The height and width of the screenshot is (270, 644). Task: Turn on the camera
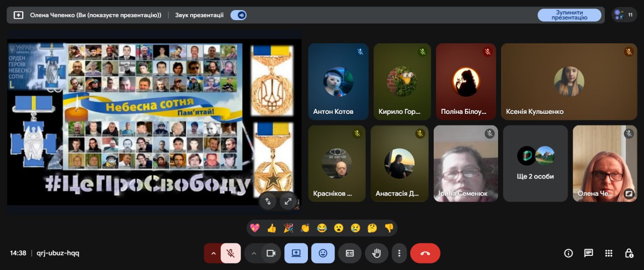tap(271, 253)
